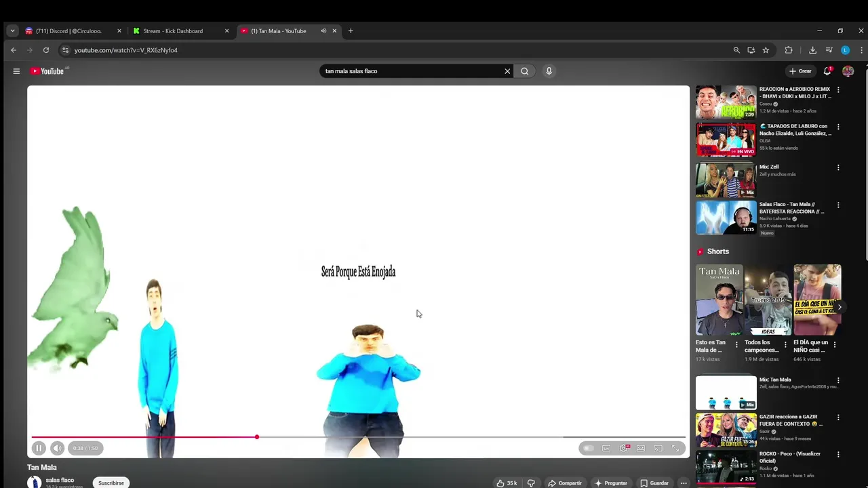Image resolution: width=868 pixels, height=488 pixels.
Task: Open the Chrome profile L avatar
Action: (845, 50)
